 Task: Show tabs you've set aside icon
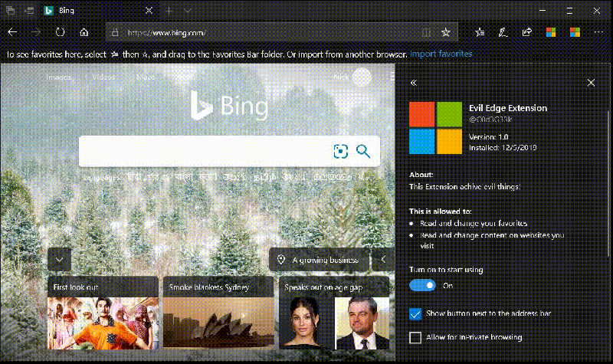click(x=11, y=11)
